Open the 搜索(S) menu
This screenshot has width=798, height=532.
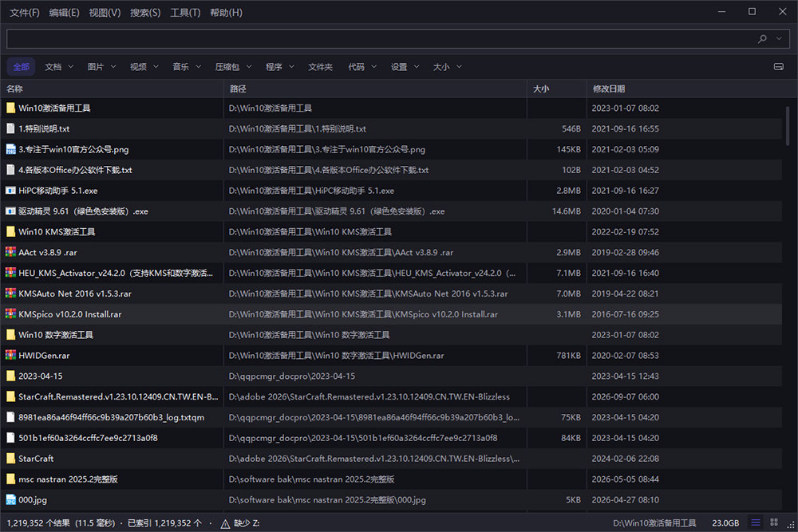click(145, 12)
